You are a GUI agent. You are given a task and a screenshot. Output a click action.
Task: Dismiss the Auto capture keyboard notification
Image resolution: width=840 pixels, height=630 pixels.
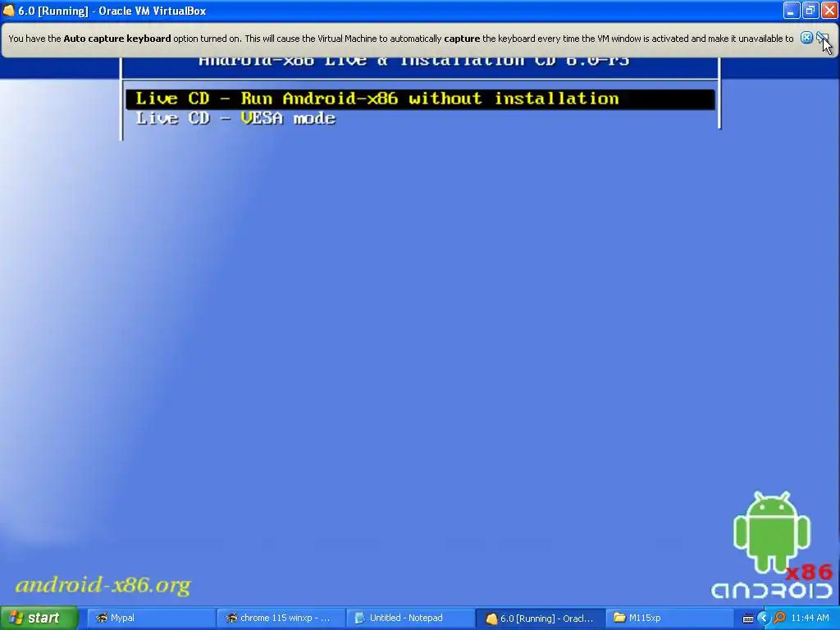pyautogui.click(x=806, y=38)
